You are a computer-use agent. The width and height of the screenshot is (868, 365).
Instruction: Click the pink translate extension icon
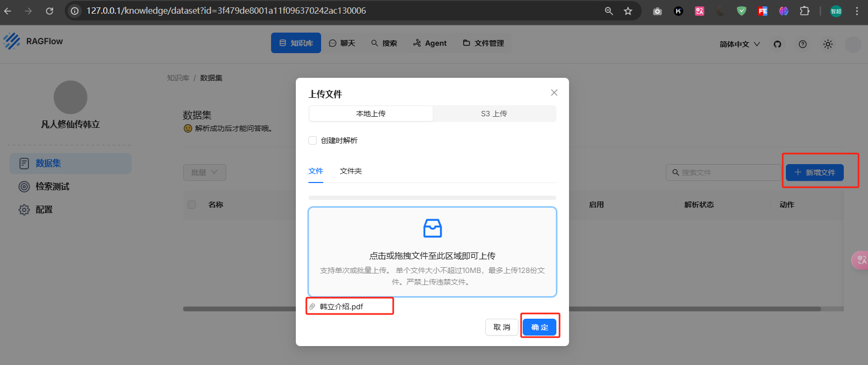click(700, 11)
